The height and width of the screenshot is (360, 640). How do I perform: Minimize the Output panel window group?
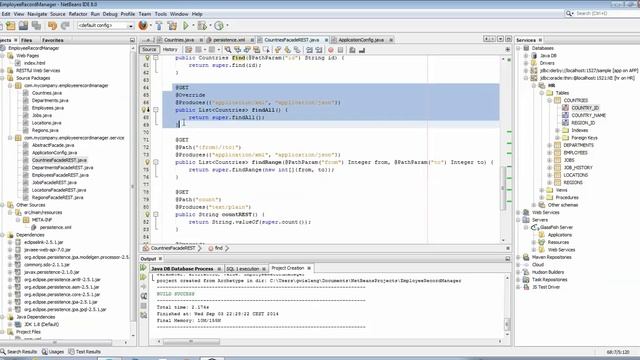click(x=508, y=259)
